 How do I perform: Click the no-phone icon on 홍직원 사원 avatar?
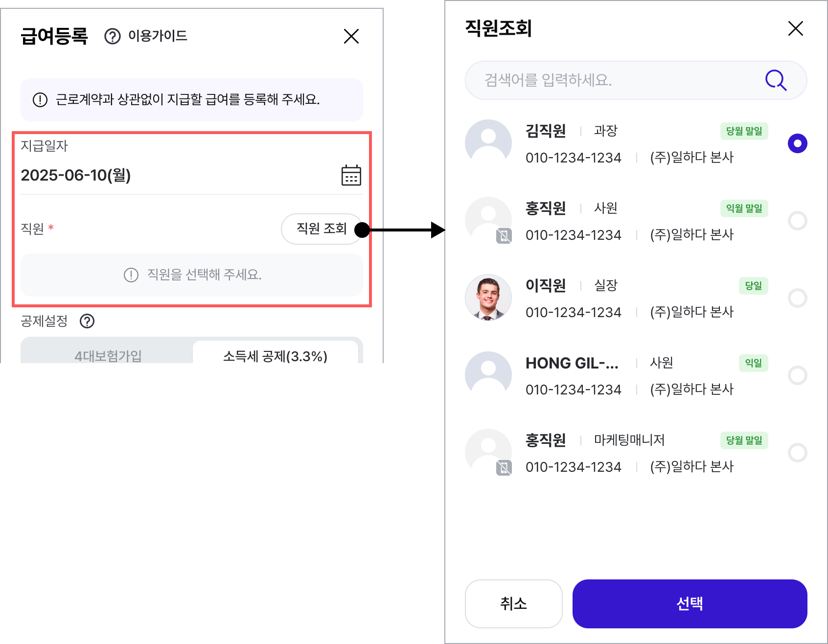(x=504, y=236)
